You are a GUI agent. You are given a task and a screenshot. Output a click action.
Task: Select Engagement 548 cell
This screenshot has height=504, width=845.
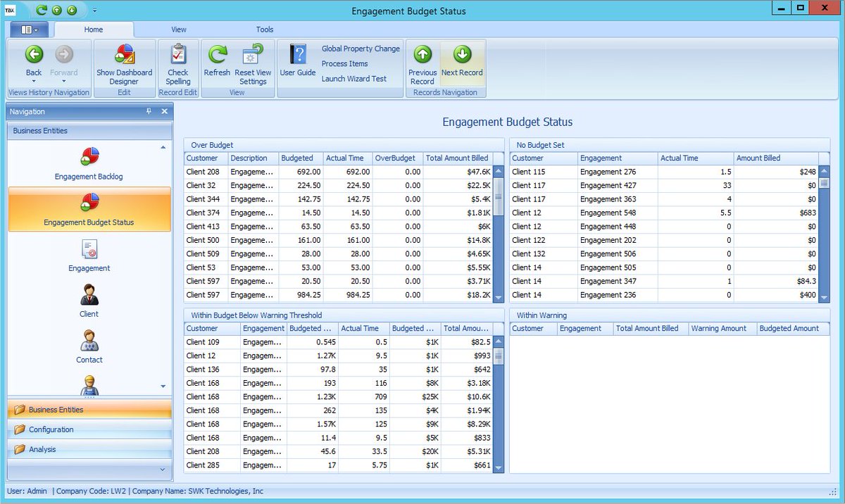pyautogui.click(x=618, y=213)
